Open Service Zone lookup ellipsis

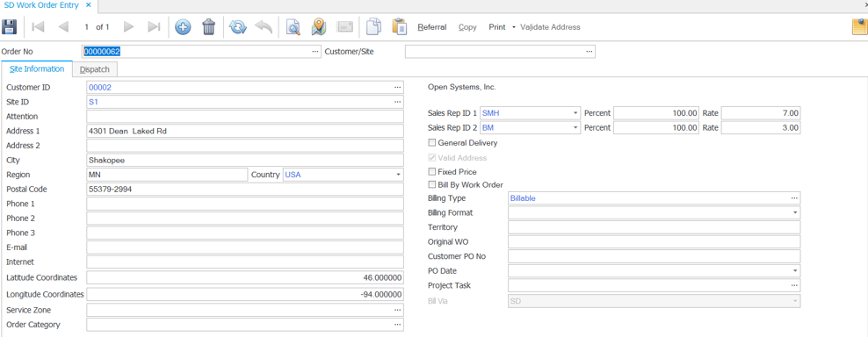(397, 310)
